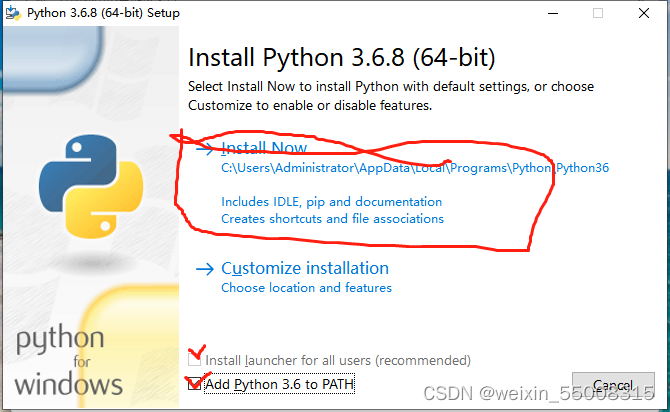Viewport: 670px width, 412px height.
Task: Click the Install Now option
Action: pyautogui.click(x=264, y=148)
